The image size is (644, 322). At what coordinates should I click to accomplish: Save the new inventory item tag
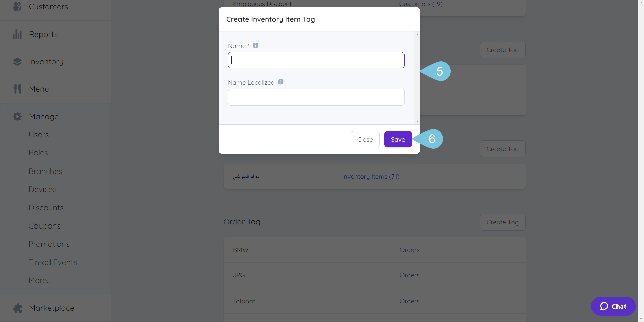(398, 139)
